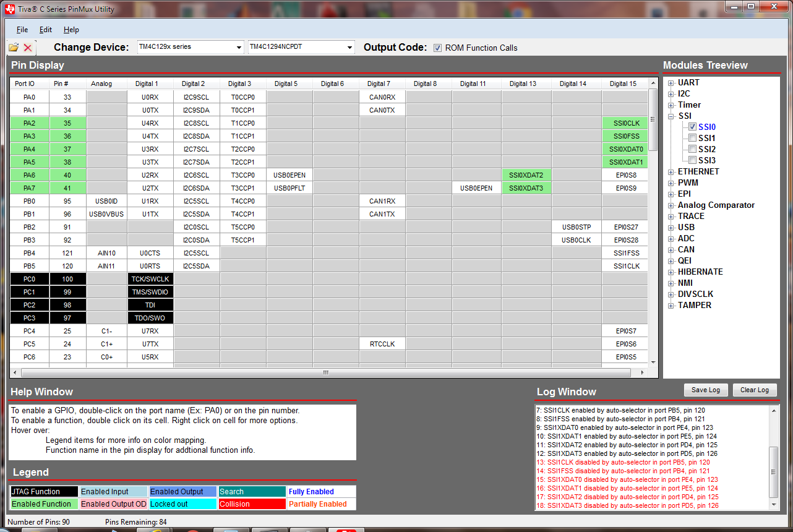
Task: Expand the DIVSCLK tree node
Action: [671, 294]
